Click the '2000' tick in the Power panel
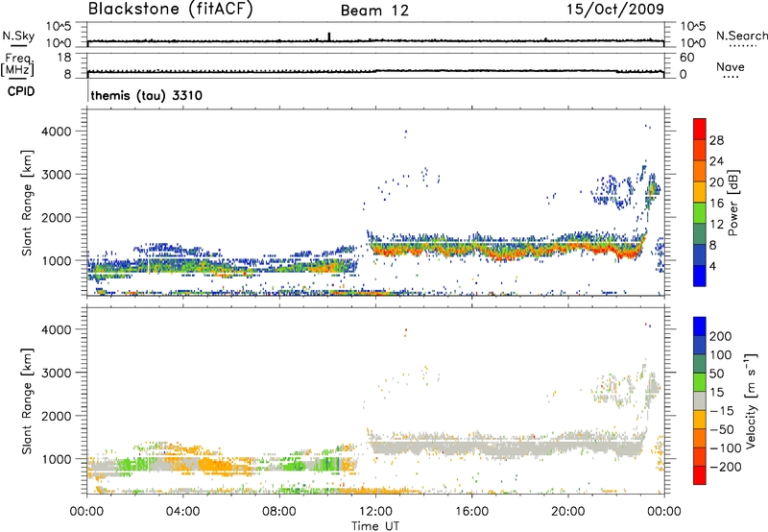 click(x=57, y=217)
